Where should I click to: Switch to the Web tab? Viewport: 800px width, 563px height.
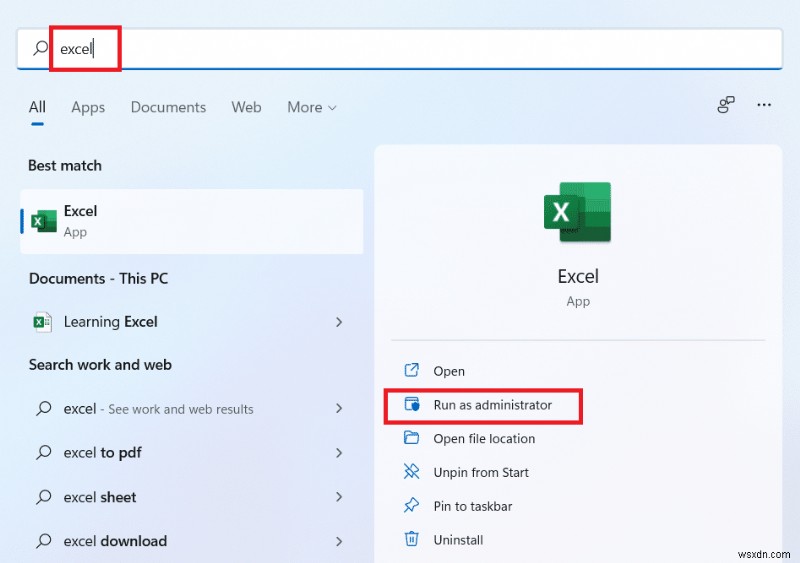tap(246, 107)
